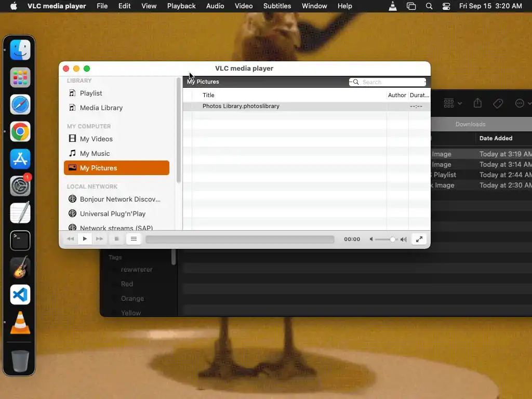Image resolution: width=532 pixels, height=399 pixels.
Task: Adjust the volume slider knob
Action: 393,239
